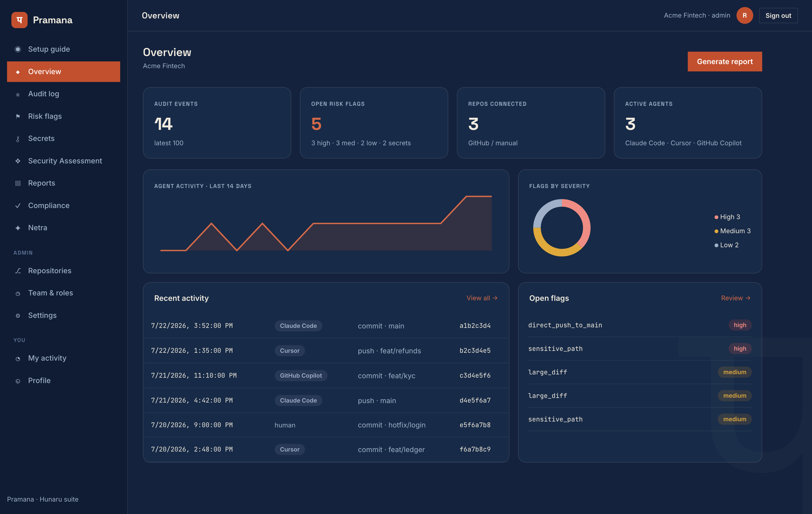Viewport: 812px width, 514px height.
Task: Click the Setup guide circle icon
Action: pyautogui.click(x=18, y=49)
